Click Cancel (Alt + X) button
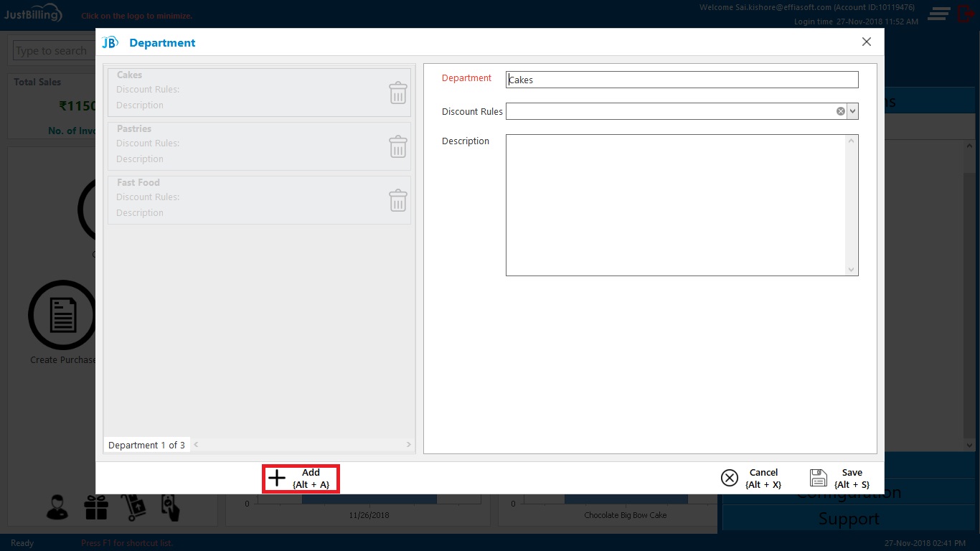This screenshot has width=980, height=551. pos(752,479)
